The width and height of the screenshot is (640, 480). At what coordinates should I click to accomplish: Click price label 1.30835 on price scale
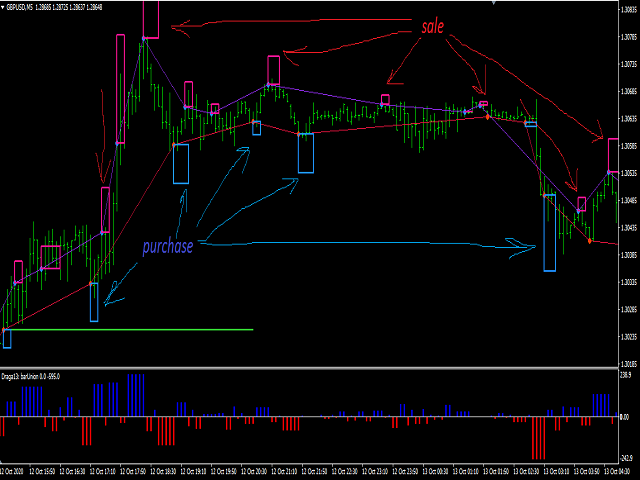click(629, 10)
